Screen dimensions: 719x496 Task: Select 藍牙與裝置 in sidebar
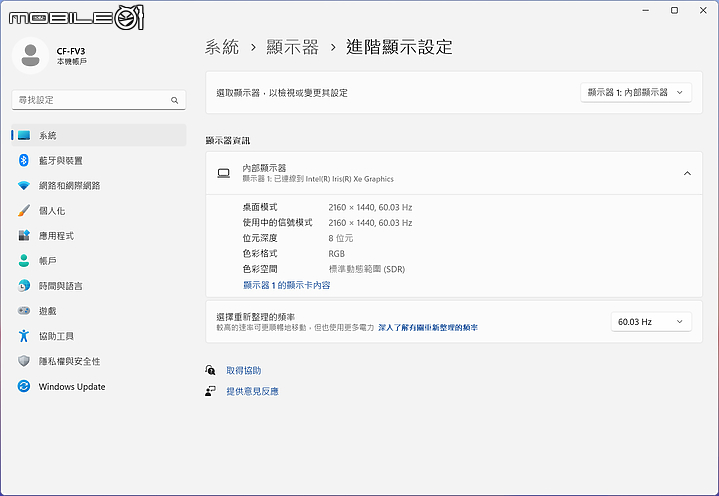[99, 160]
